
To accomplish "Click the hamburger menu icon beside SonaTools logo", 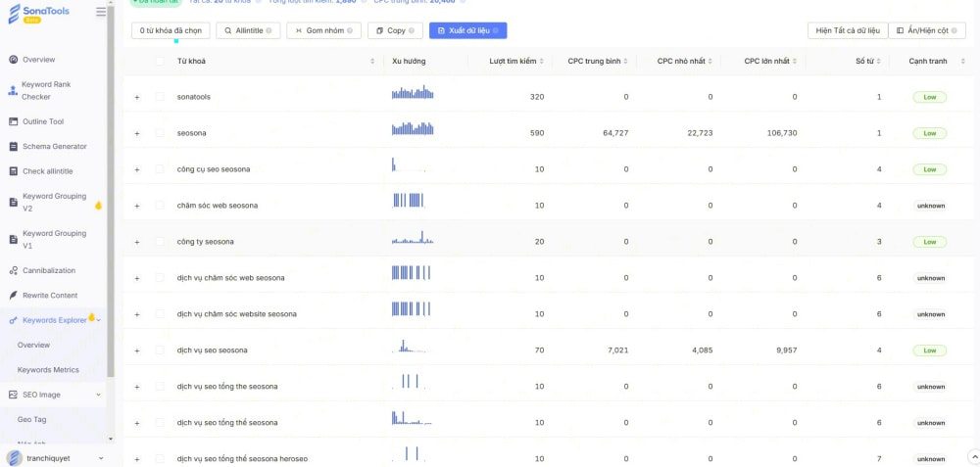I will pos(101,12).
